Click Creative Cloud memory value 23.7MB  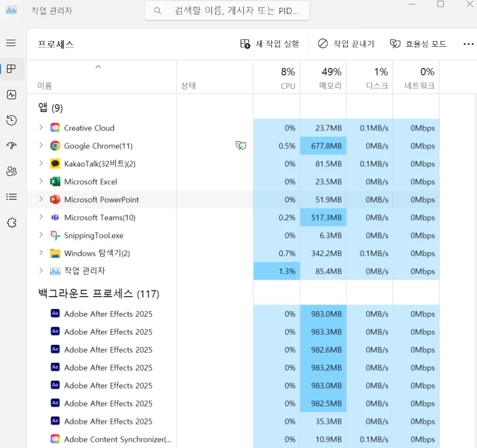(x=328, y=128)
